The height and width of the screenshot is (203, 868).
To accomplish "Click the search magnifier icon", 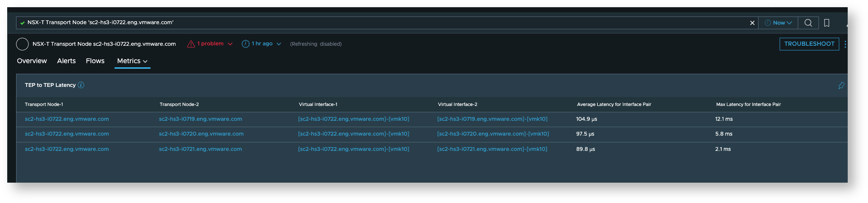I will tap(808, 23).
